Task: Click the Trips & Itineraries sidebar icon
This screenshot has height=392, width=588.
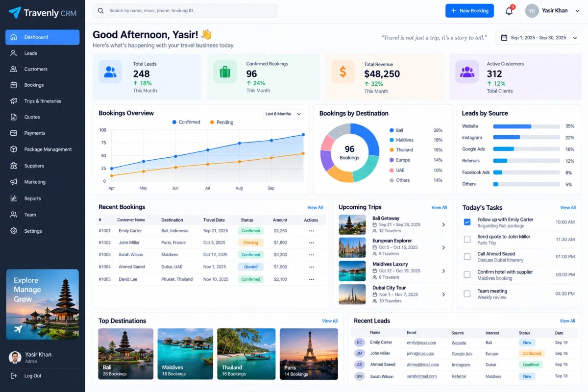Action: click(x=14, y=101)
